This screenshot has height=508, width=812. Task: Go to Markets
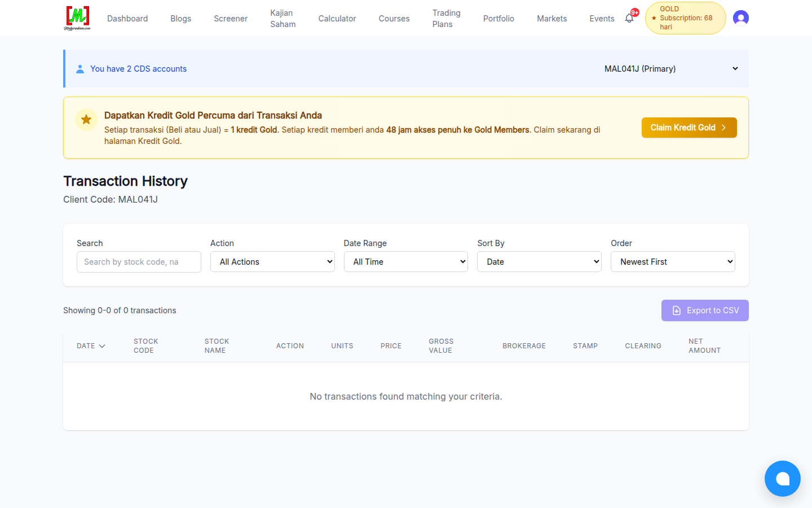[x=552, y=19]
